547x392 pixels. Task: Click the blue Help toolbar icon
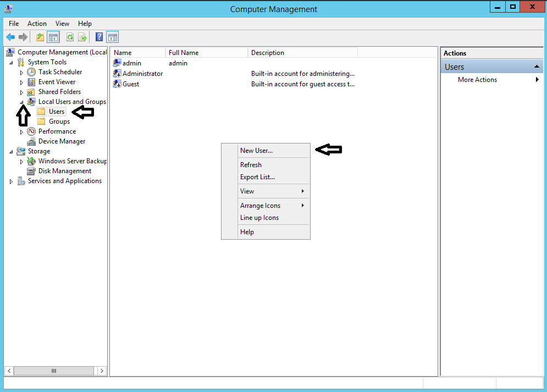[x=100, y=37]
